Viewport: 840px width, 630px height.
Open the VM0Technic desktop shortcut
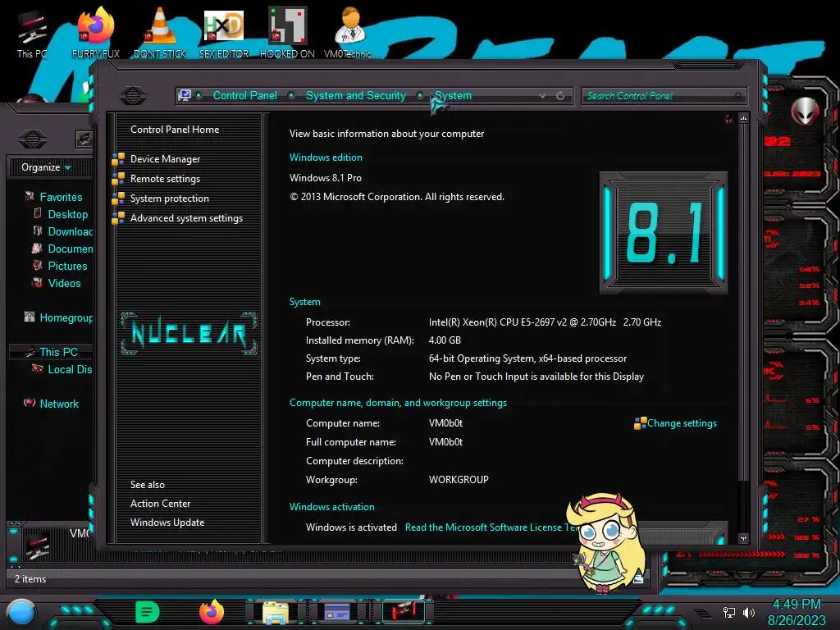pos(350,32)
